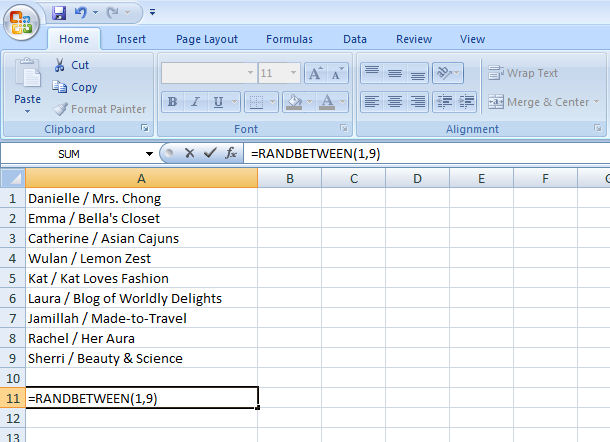This screenshot has width=610, height=442.
Task: Save the workbook from Quick Access toolbar
Action: coord(59,13)
